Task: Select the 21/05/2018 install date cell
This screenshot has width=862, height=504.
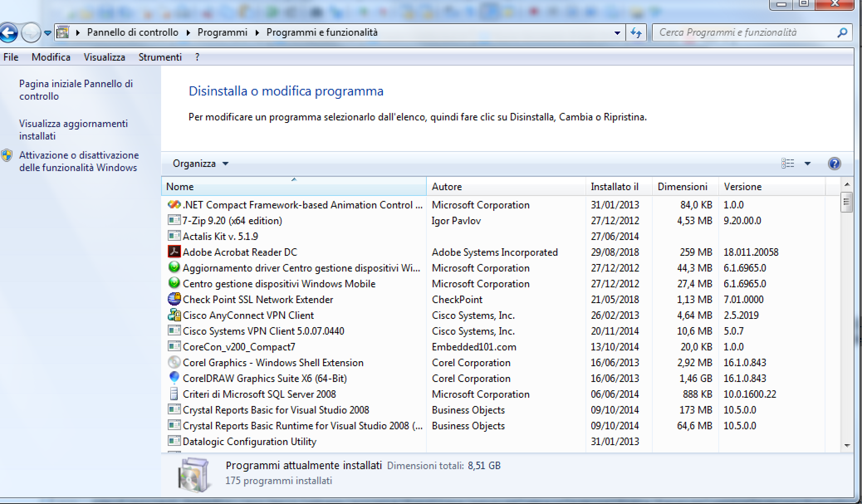Action: click(x=615, y=299)
